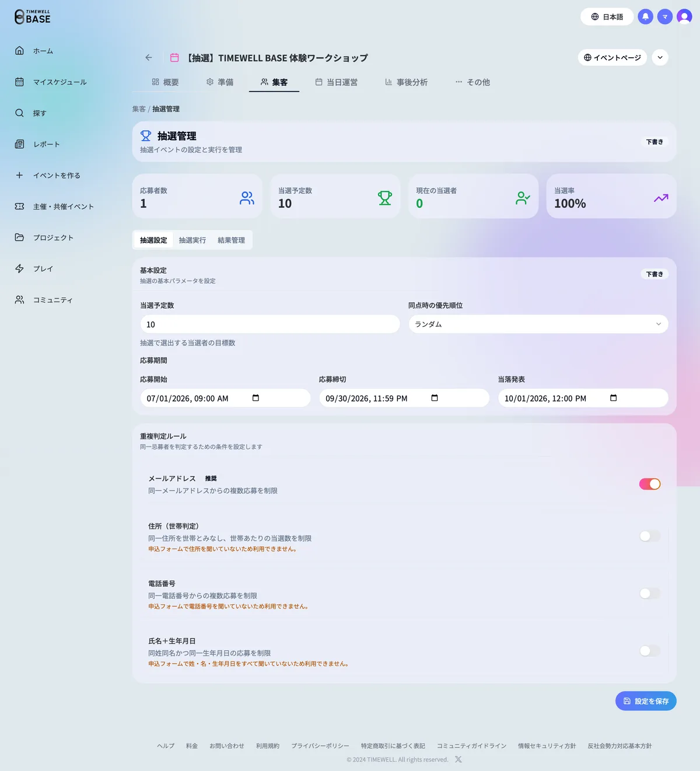Click the home icon in sidebar
Viewport: 700px width, 771px height.
tap(19, 51)
